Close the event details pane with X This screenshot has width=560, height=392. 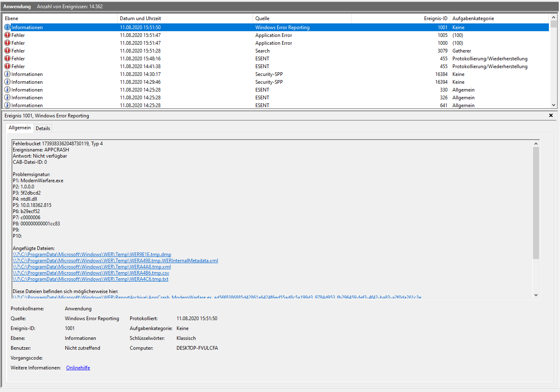[551, 115]
